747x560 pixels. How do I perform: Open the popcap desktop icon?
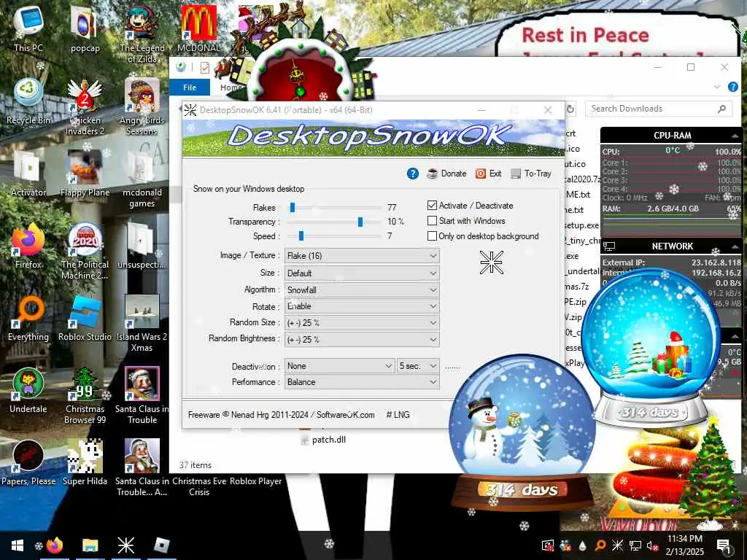tap(85, 28)
